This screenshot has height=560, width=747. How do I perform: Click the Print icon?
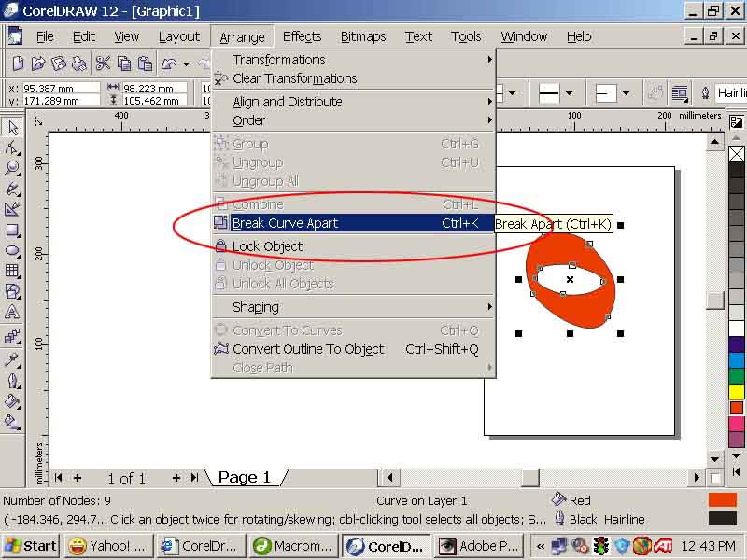(x=79, y=63)
